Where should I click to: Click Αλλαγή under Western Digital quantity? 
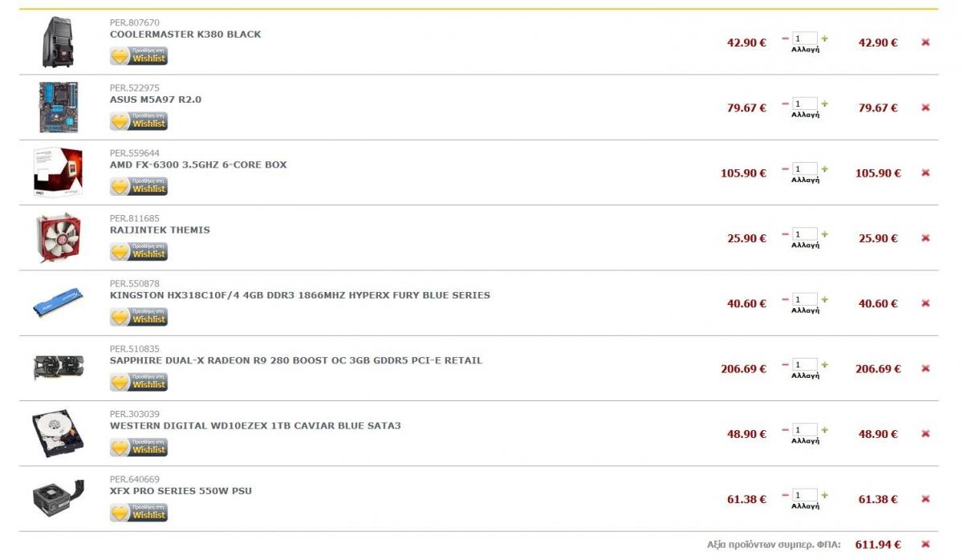805,440
